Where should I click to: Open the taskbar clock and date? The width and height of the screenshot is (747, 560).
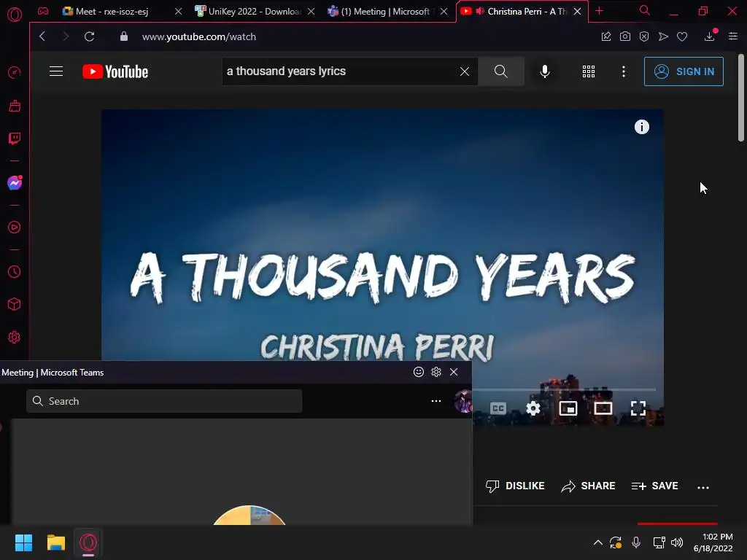click(x=713, y=542)
